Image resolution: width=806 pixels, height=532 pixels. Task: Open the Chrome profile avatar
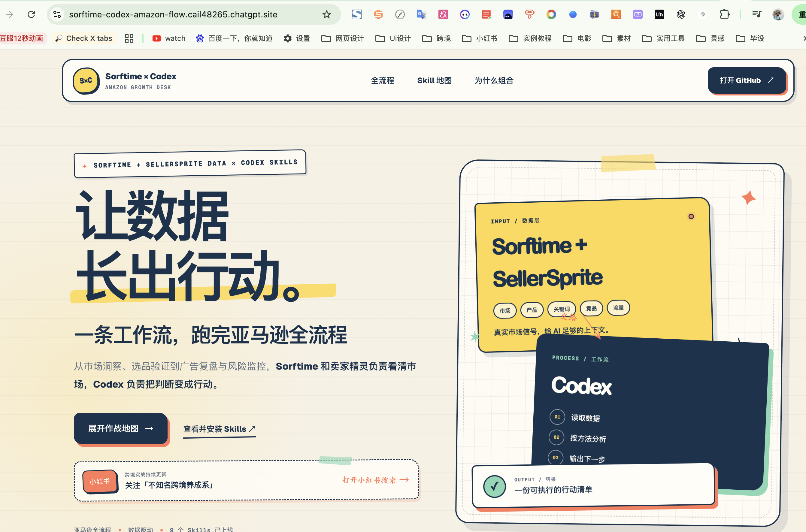coord(778,14)
